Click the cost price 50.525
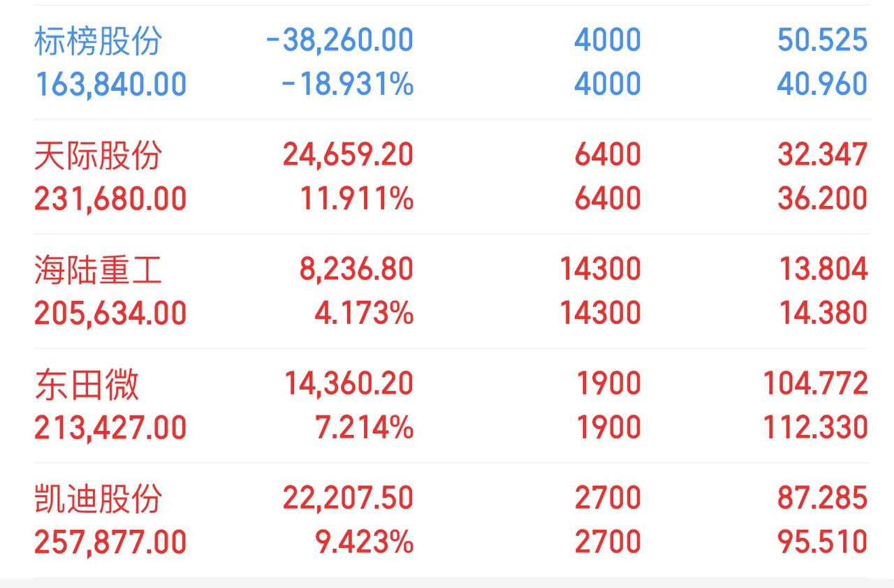The image size is (894, 588). 822,41
